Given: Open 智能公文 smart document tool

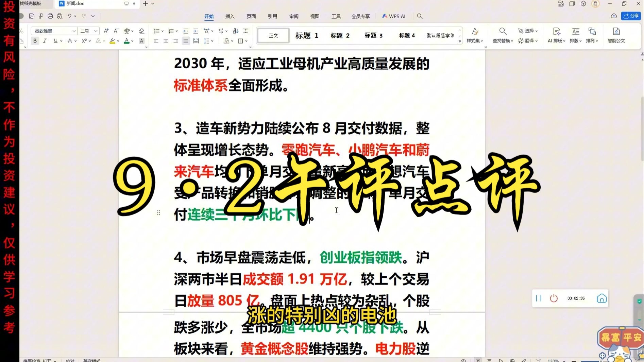Looking at the screenshot, I should (x=616, y=35).
